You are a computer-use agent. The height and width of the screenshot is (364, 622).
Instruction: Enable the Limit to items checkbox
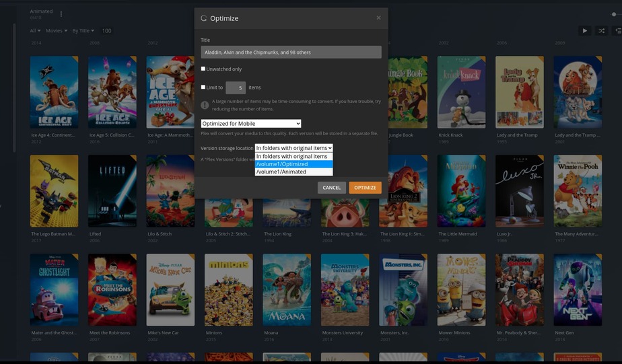pos(203,87)
